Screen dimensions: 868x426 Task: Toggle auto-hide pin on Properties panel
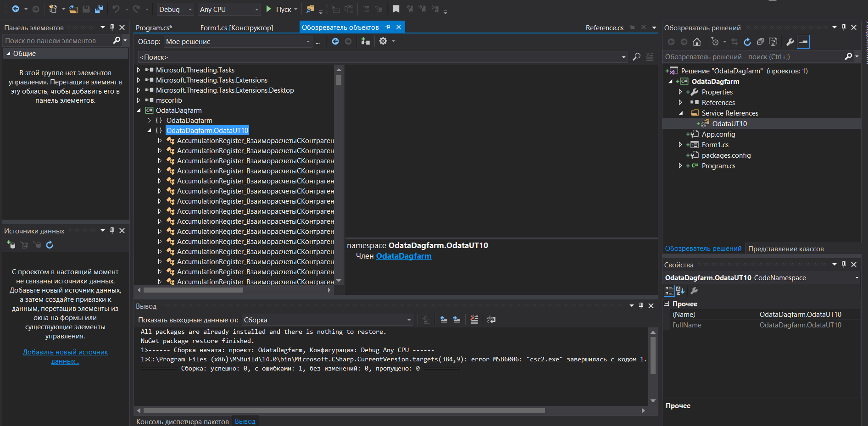tap(844, 265)
